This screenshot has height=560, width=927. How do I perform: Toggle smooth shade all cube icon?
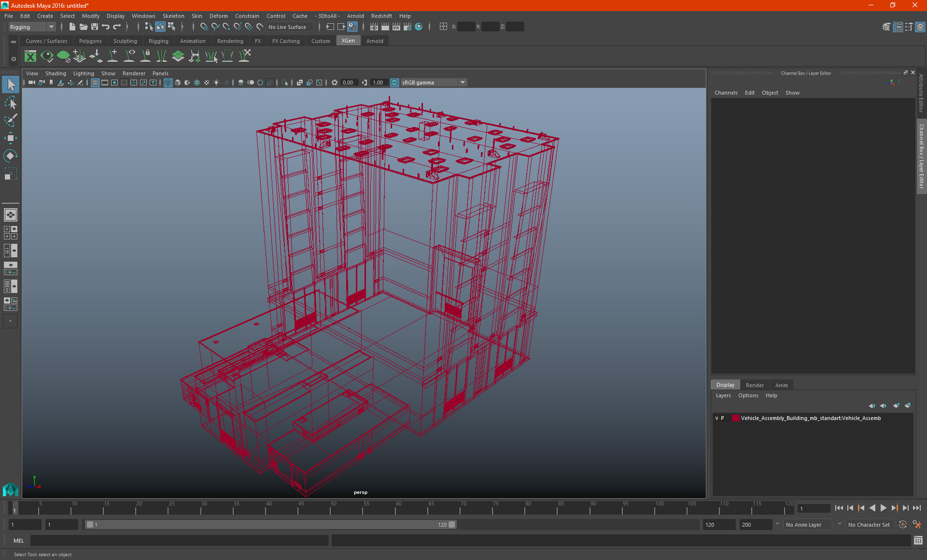click(x=178, y=83)
